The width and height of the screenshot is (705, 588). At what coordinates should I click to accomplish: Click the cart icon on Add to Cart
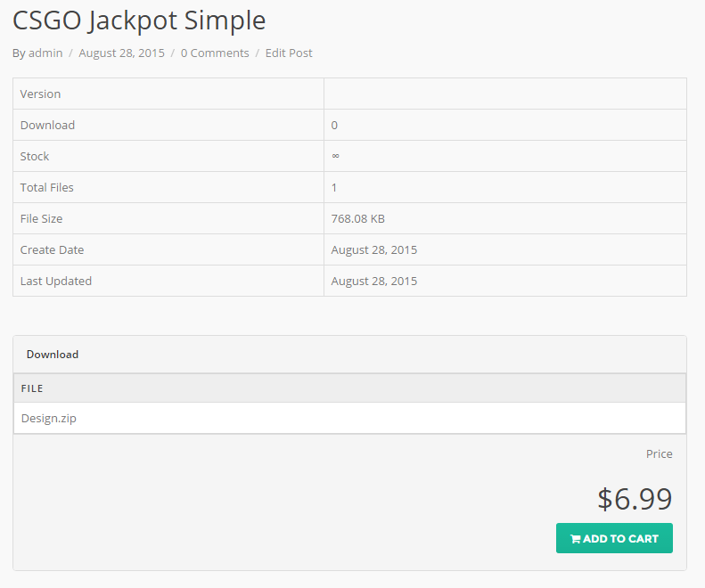pyautogui.click(x=576, y=539)
